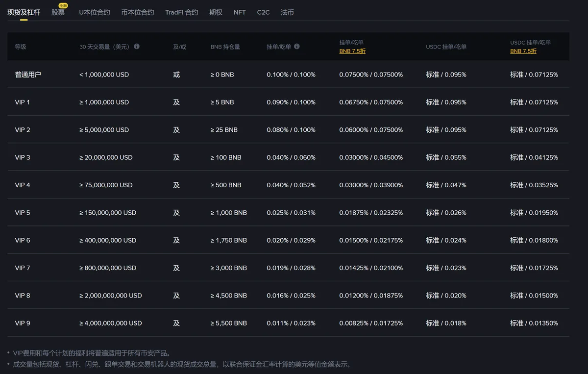Screen dimensions: 588x374
Task: Click holding cell ≥ 500 BNB
Action: pos(226,185)
